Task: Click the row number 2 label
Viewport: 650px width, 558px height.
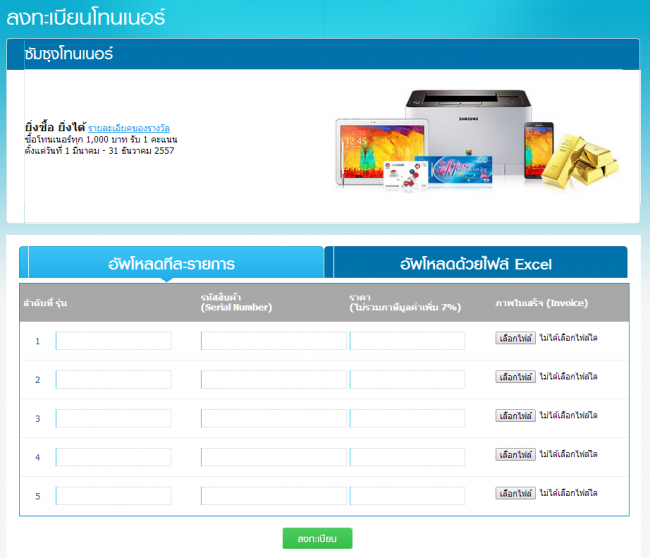Action: pos(37,380)
